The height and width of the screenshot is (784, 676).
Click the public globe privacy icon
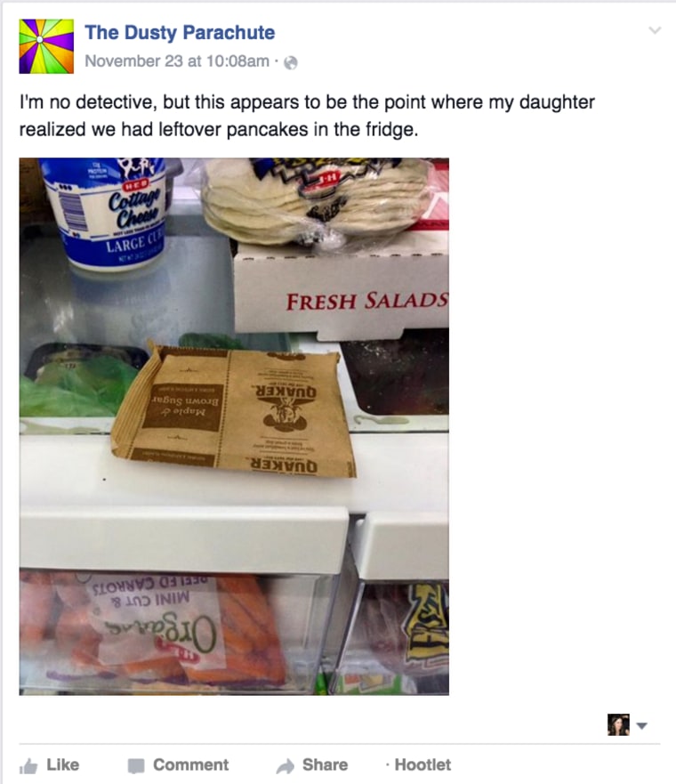tap(291, 62)
